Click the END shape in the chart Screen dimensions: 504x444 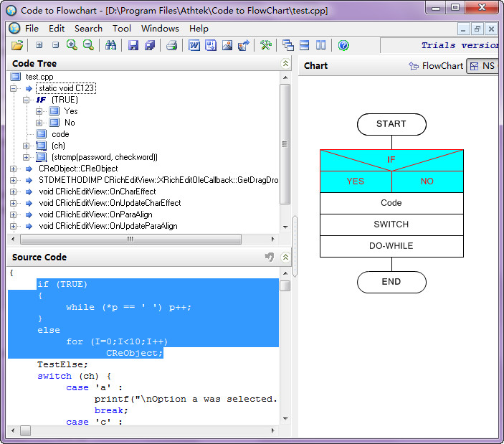[x=391, y=282]
